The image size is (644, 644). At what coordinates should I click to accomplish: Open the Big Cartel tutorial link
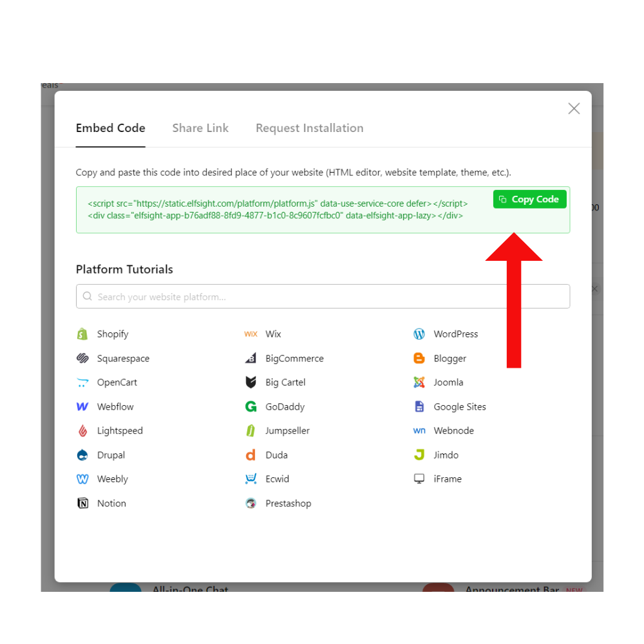click(285, 383)
